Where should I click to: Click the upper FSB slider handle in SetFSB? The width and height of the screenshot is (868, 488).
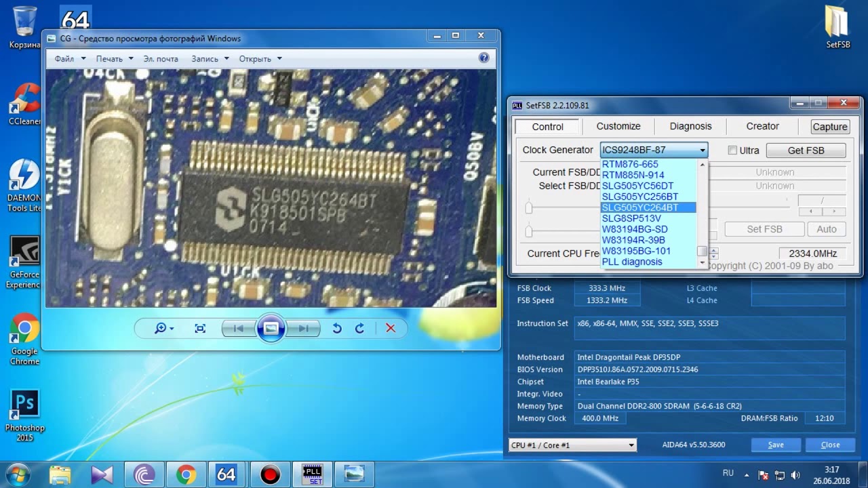point(529,207)
